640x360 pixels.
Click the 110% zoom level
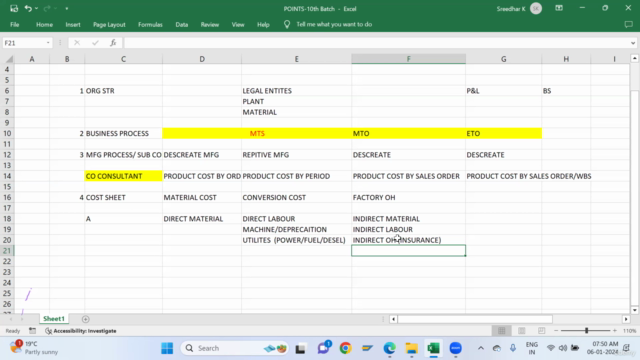(x=629, y=331)
